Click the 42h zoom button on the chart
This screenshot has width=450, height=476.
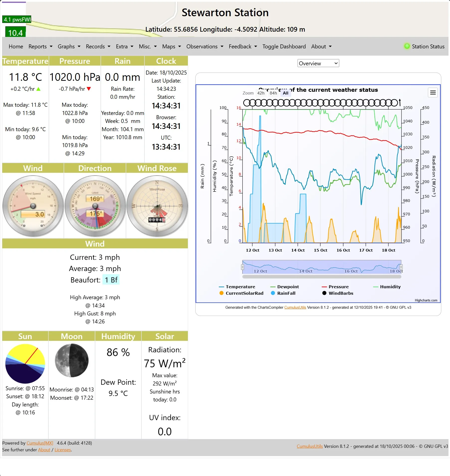pos(260,93)
